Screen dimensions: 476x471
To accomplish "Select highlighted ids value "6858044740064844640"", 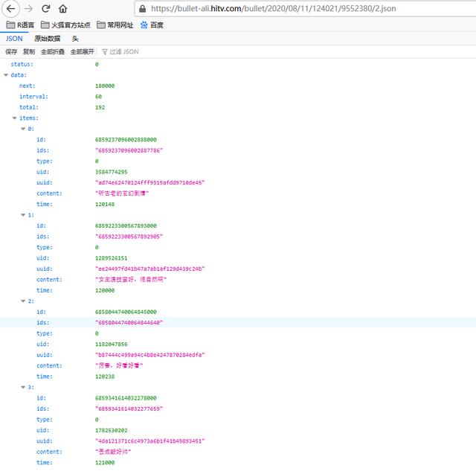I will (x=129, y=322).
